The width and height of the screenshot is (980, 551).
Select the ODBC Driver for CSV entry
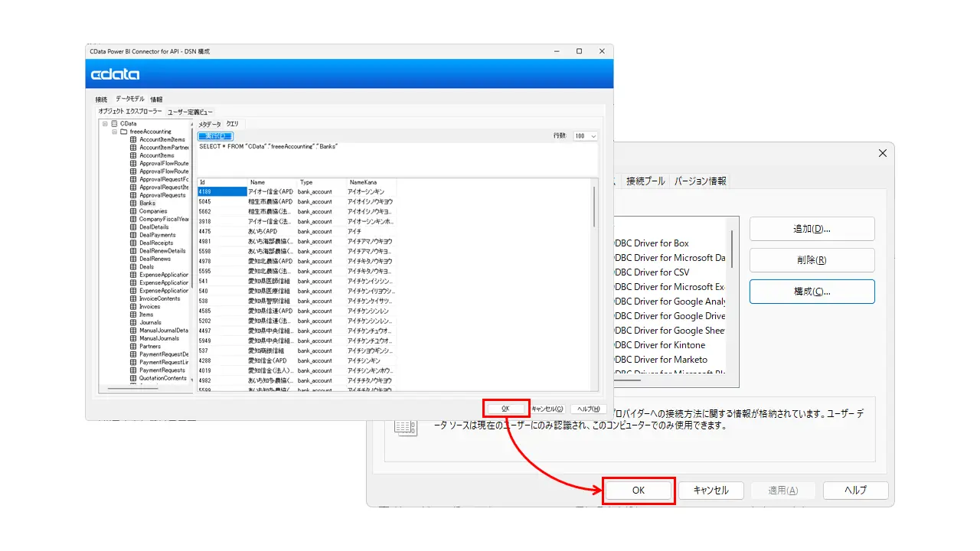652,272
